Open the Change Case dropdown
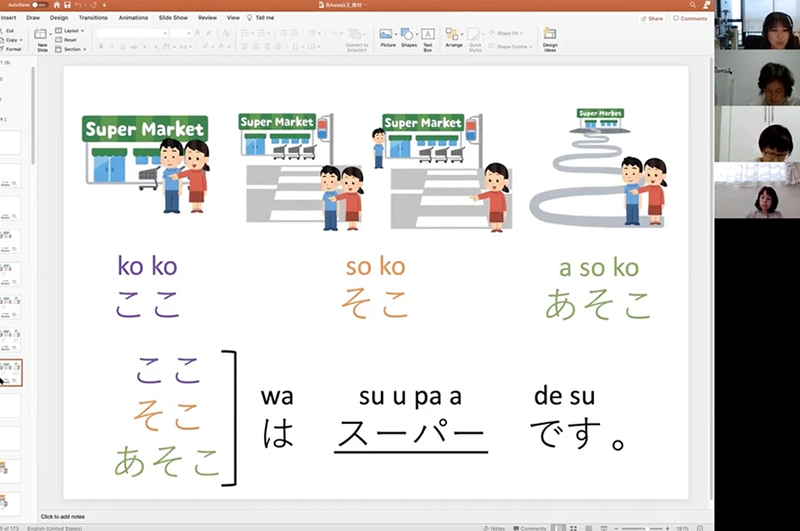This screenshot has height=531, width=800. [184, 46]
